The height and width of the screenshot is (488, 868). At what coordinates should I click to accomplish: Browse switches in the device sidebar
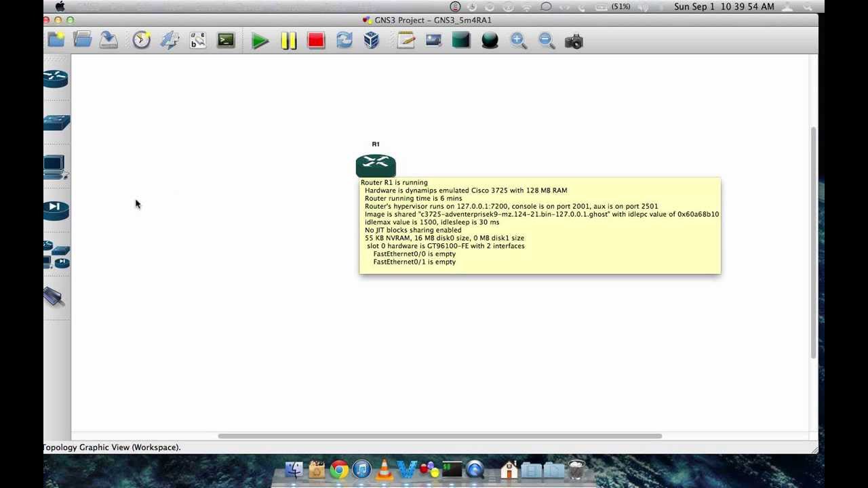[57, 123]
